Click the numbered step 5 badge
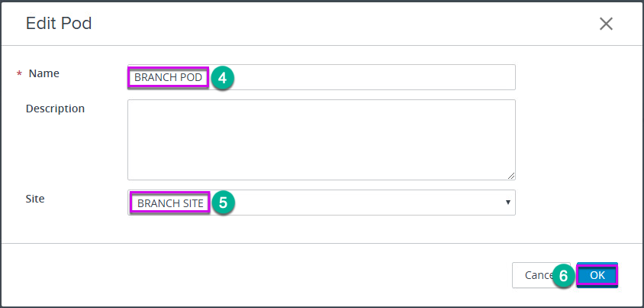The width and height of the screenshot is (644, 308). (223, 203)
